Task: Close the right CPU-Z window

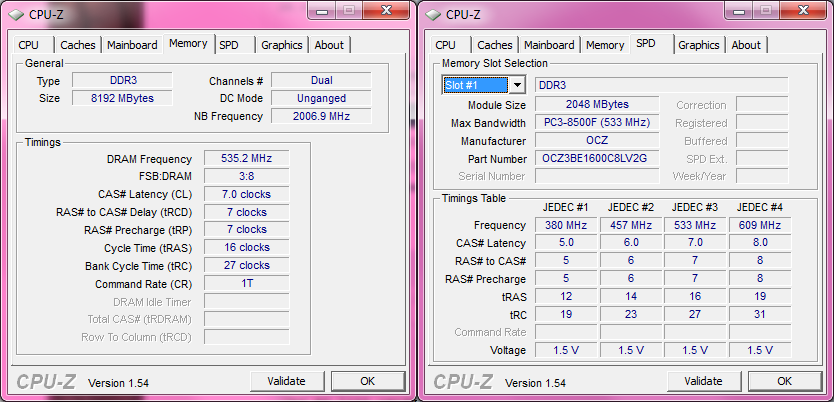Action: pos(805,10)
